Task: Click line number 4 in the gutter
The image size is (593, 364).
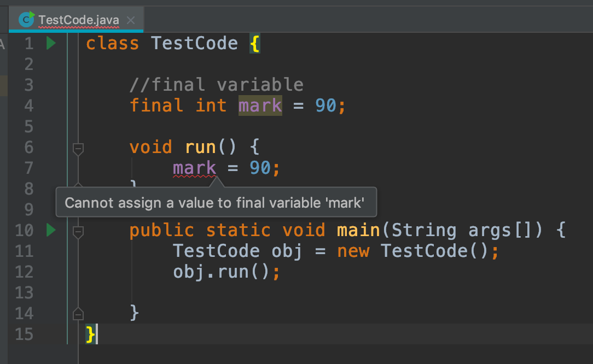Action: (28, 105)
